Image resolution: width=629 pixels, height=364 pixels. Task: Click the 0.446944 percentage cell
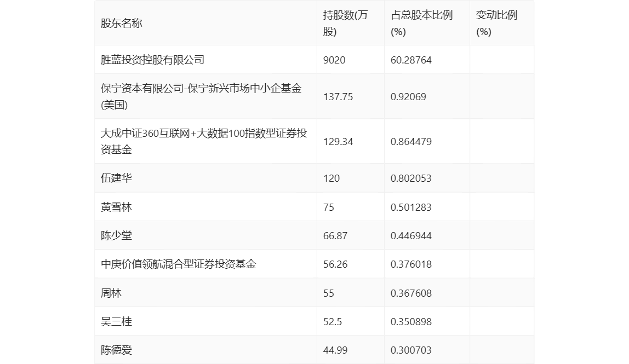(x=411, y=236)
